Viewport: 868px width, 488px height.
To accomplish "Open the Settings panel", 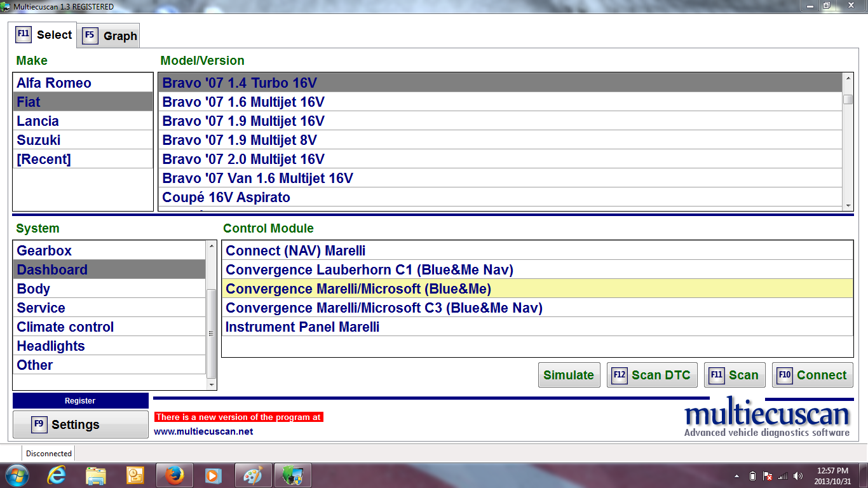I will point(80,424).
